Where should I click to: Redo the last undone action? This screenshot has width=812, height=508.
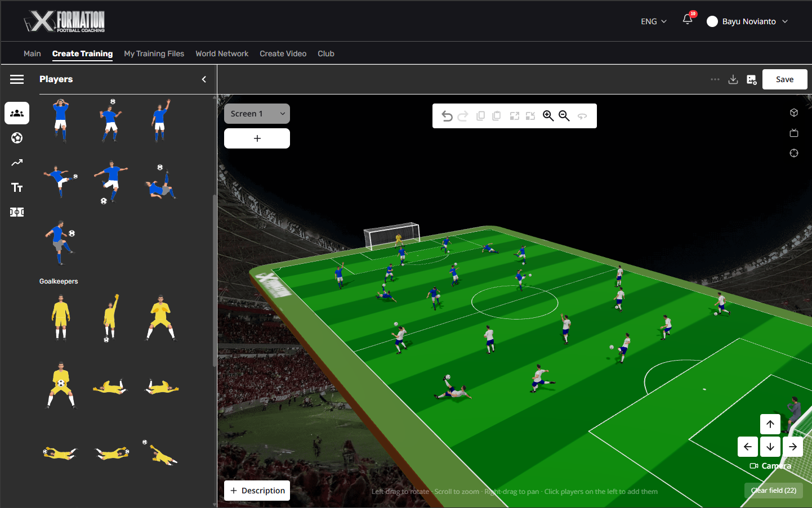[463, 116]
